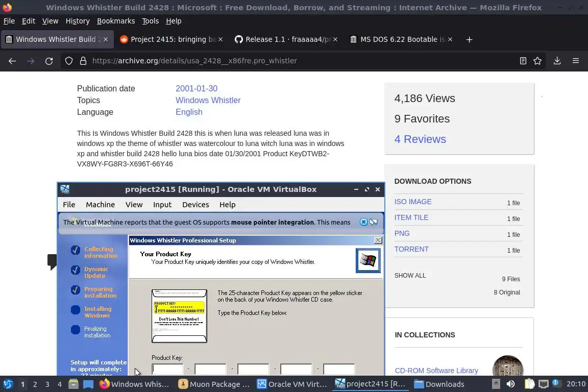Click the first Product Key input box
The width and height of the screenshot is (588, 392).
click(x=167, y=369)
